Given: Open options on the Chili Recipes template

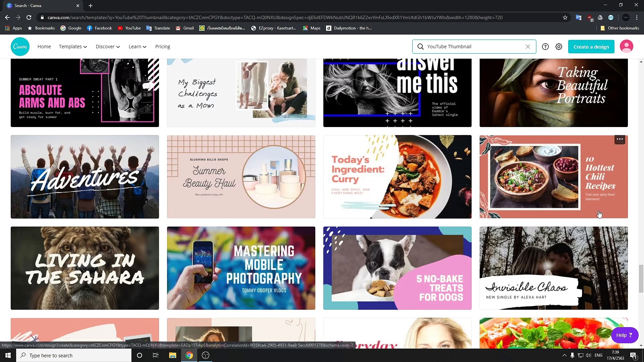Looking at the screenshot, I should click(x=619, y=139).
